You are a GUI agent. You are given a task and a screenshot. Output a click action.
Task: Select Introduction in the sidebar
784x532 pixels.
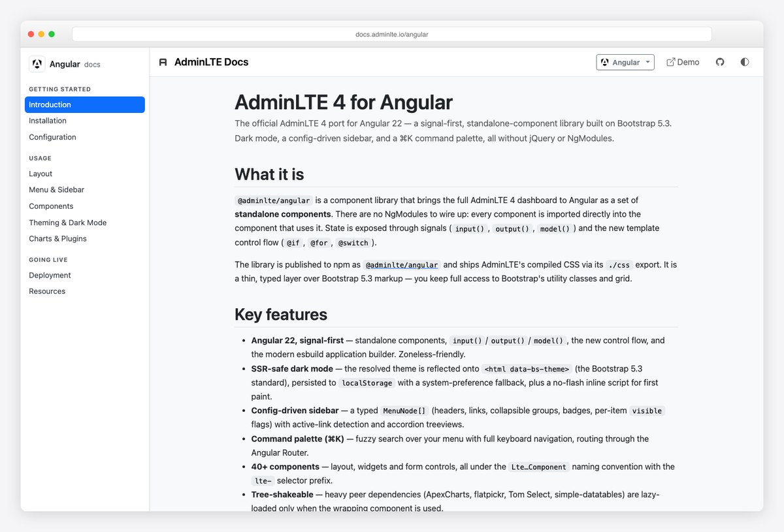click(x=85, y=104)
